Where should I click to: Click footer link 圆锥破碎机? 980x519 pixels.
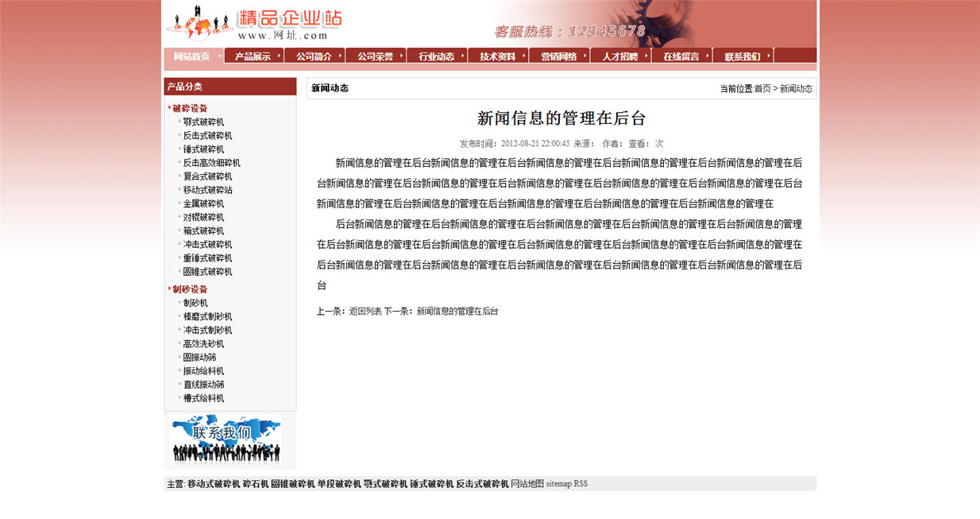click(x=293, y=484)
